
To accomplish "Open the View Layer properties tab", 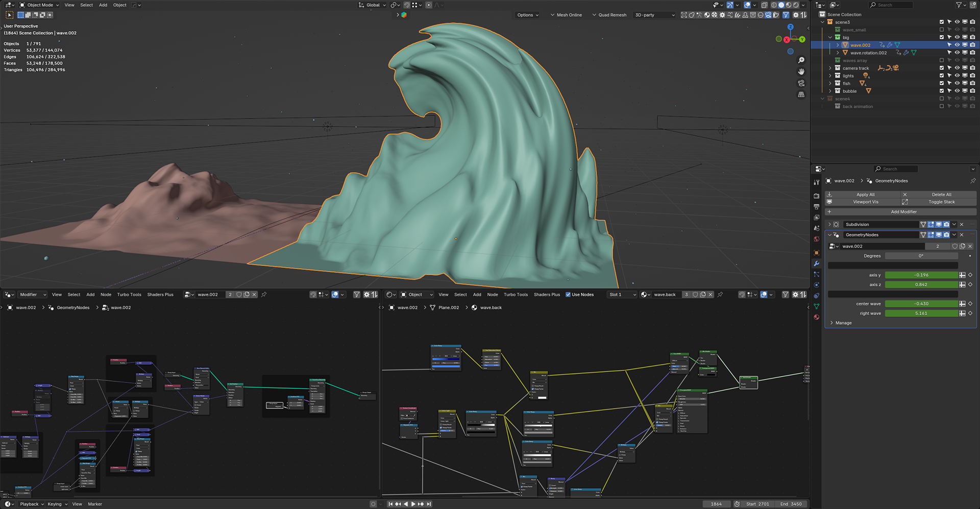I will point(816,217).
